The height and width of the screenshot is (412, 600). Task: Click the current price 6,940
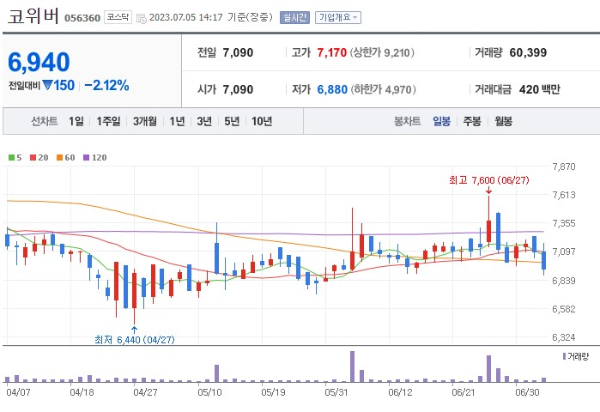(x=39, y=62)
